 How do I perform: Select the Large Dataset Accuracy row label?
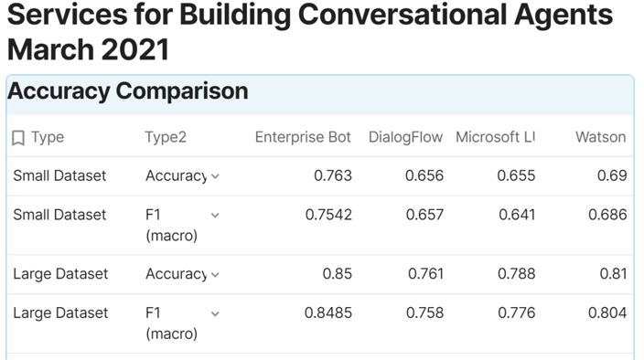[60, 274]
